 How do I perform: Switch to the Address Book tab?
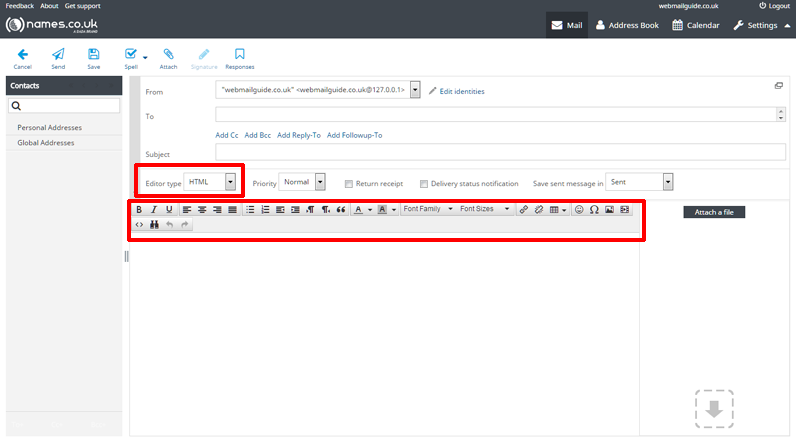coord(626,25)
